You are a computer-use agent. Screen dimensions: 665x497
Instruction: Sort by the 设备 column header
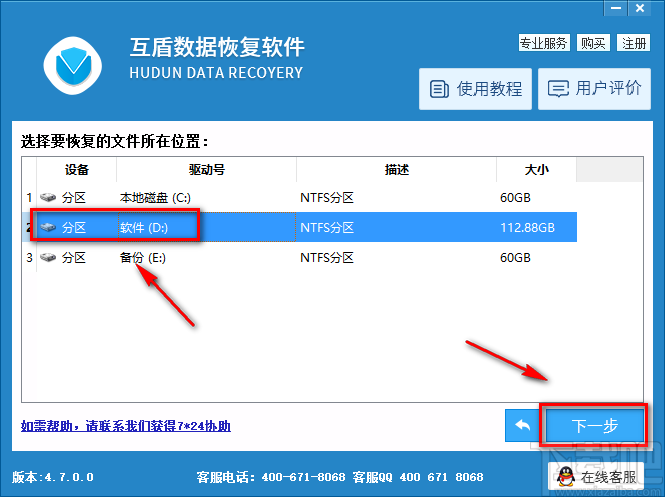click(x=77, y=170)
